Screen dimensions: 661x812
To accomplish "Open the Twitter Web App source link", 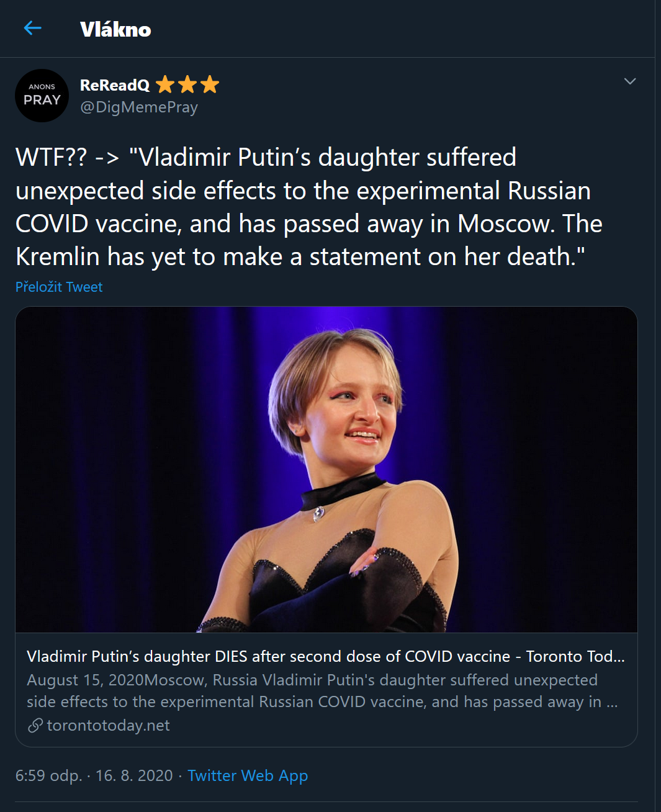I will pos(248,775).
